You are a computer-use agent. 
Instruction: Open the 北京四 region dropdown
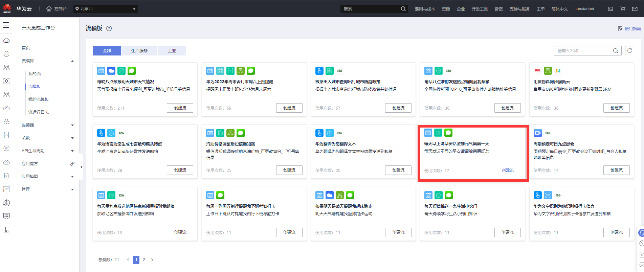pyautogui.click(x=106, y=9)
